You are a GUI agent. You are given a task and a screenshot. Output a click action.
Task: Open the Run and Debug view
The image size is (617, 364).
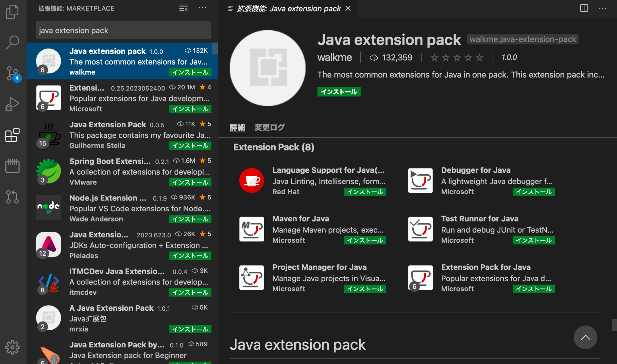pyautogui.click(x=12, y=104)
